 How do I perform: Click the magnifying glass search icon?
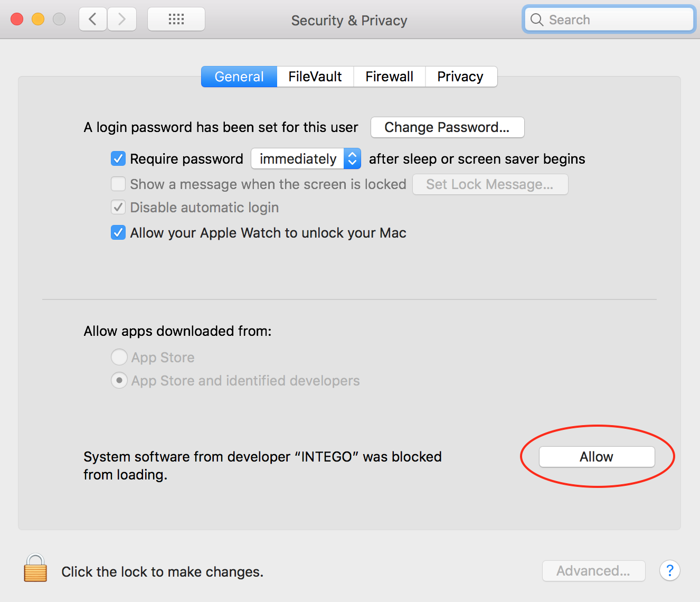537,20
